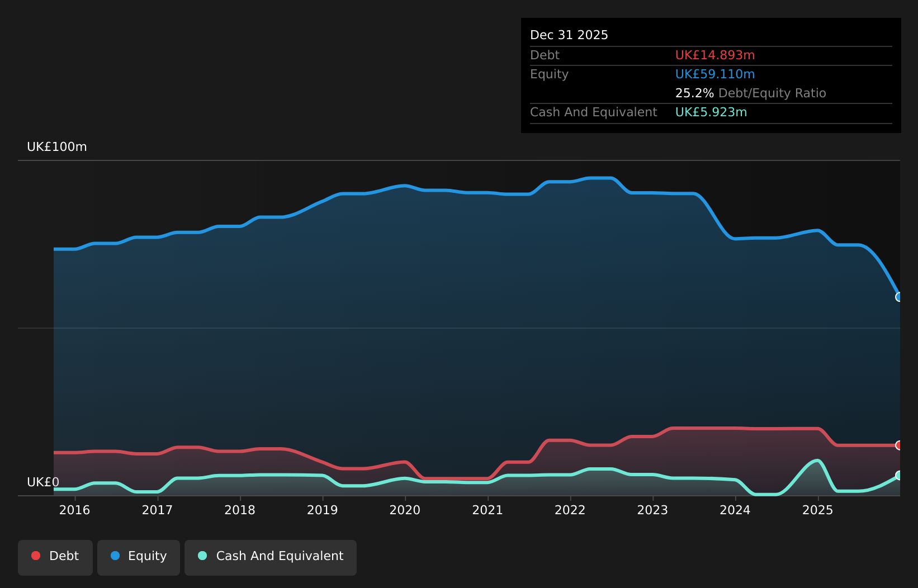Image resolution: width=918 pixels, height=588 pixels.
Task: Click the Cash And Equivalent tooltip label
Action: click(594, 112)
